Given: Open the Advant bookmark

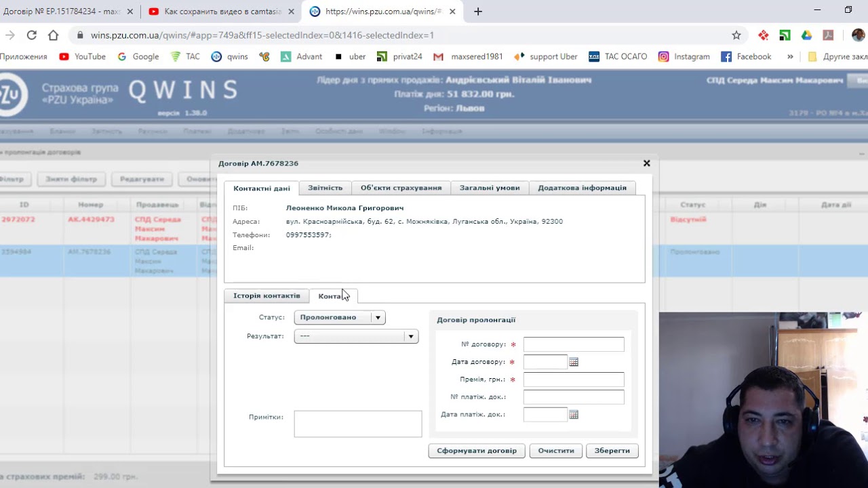Looking at the screenshot, I should [x=302, y=57].
